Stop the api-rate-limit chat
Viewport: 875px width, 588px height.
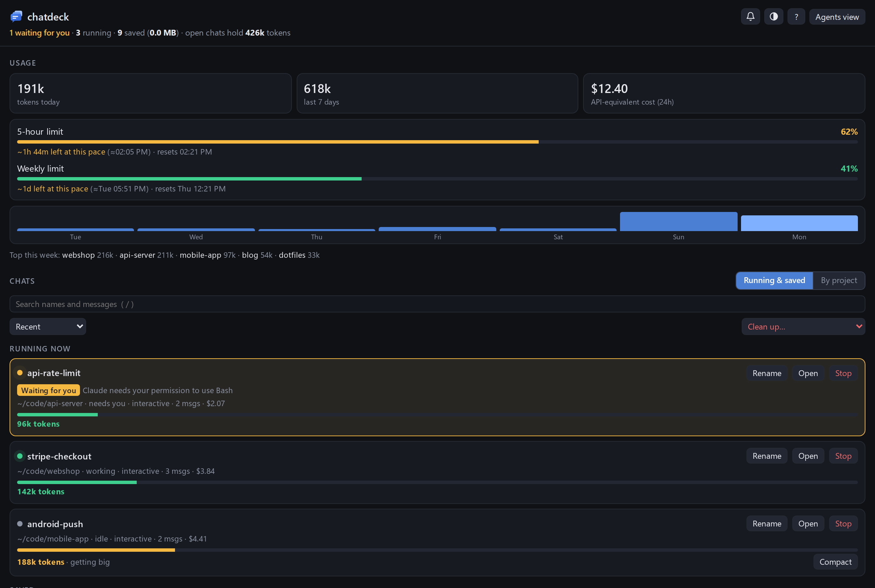click(843, 373)
